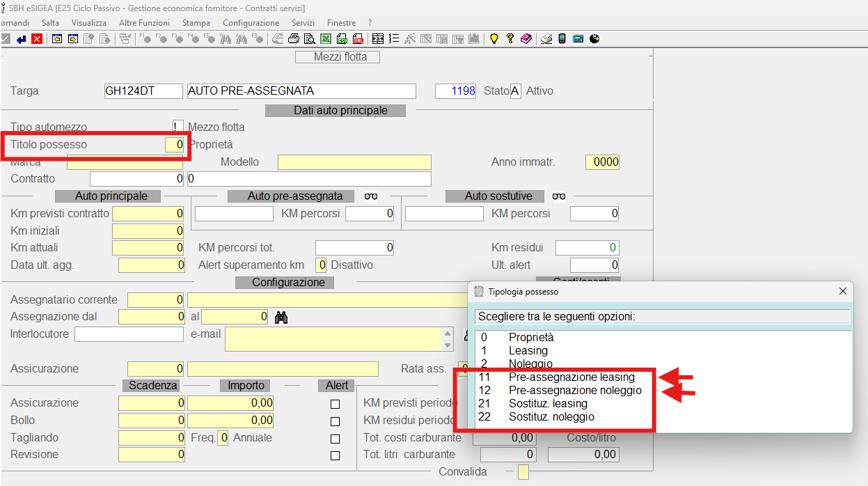Pick Leasing in Tipologia possesso list
The image size is (868, 486).
pos(528,351)
